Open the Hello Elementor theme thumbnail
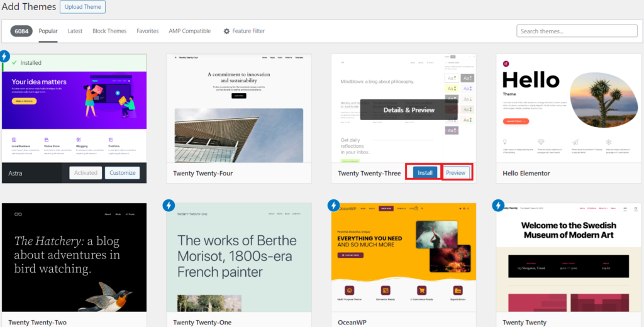The height and width of the screenshot is (327, 644). 569,108
